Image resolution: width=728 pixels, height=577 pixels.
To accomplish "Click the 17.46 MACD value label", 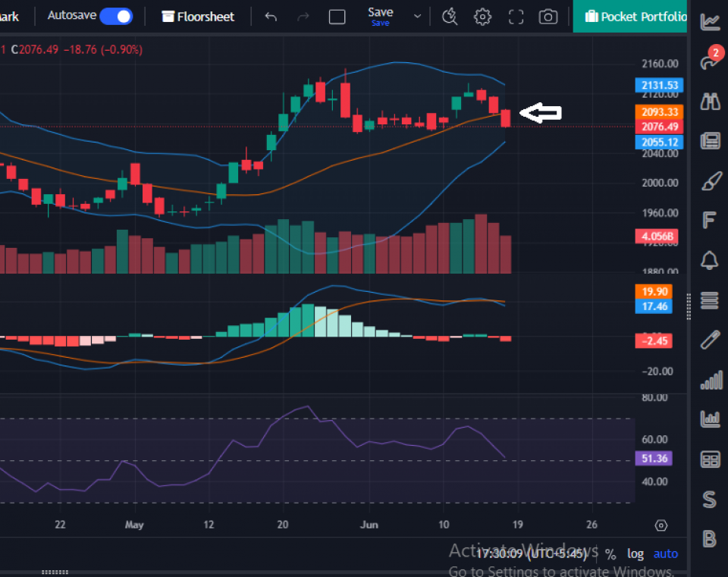I will tap(654, 306).
